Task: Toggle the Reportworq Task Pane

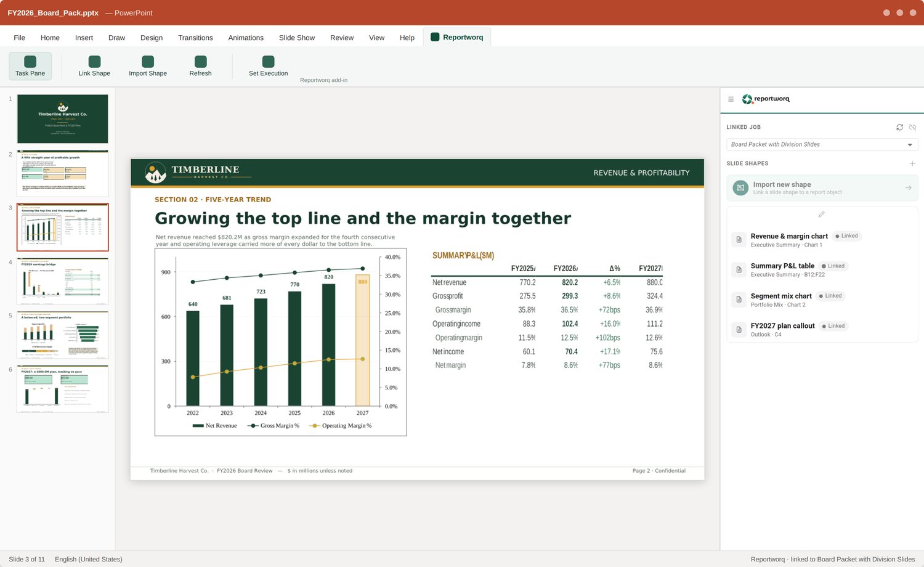Action: [30, 67]
